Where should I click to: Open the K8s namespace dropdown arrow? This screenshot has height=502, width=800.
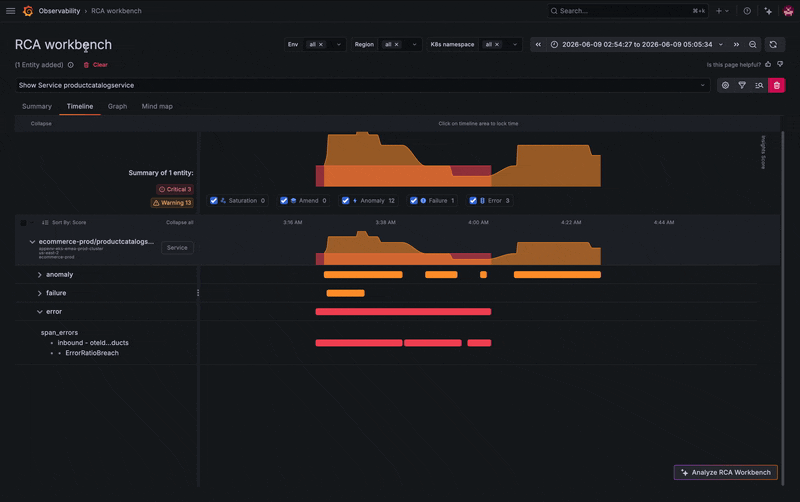pyautogui.click(x=515, y=44)
